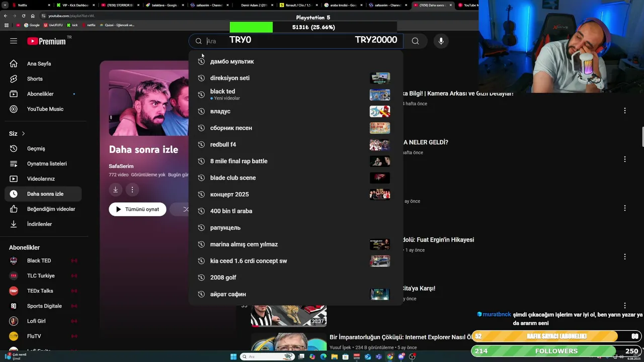Select suggestion 'black ted'
The image size is (644, 362).
pos(295,95)
